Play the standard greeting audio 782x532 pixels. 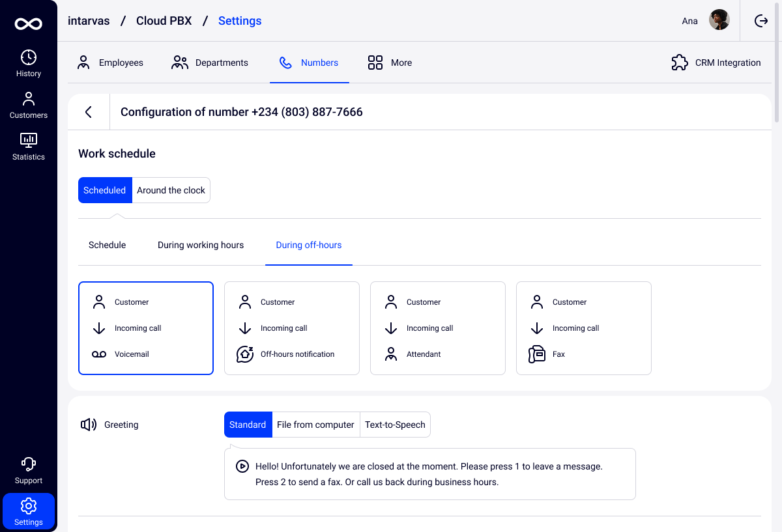[x=242, y=466]
